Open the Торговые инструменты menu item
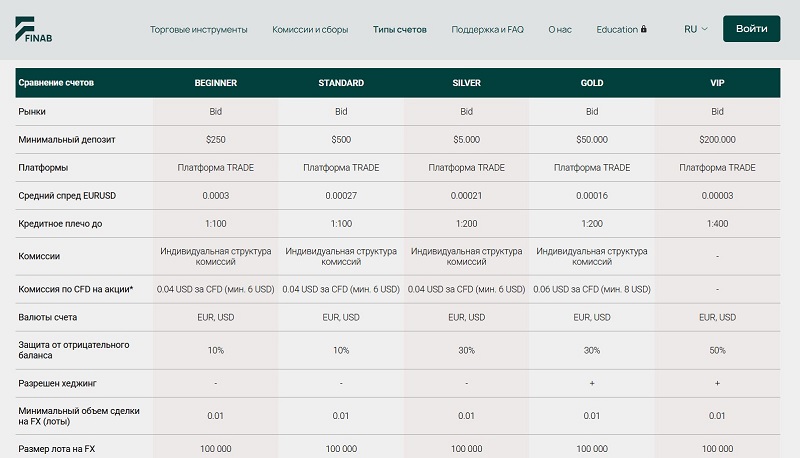 198,30
